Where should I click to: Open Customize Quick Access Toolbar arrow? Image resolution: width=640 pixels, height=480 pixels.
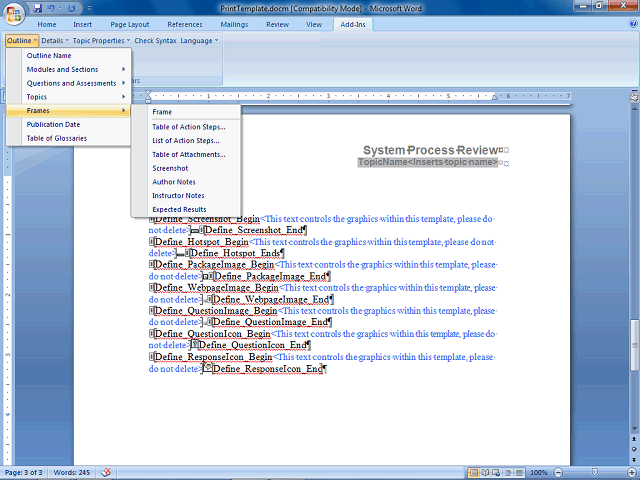[90, 8]
